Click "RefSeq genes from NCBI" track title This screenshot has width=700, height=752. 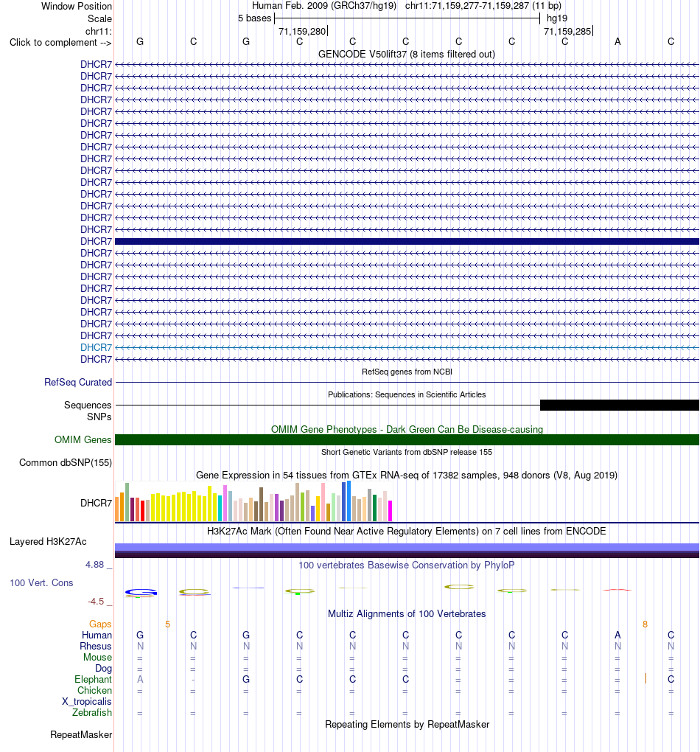pos(407,372)
